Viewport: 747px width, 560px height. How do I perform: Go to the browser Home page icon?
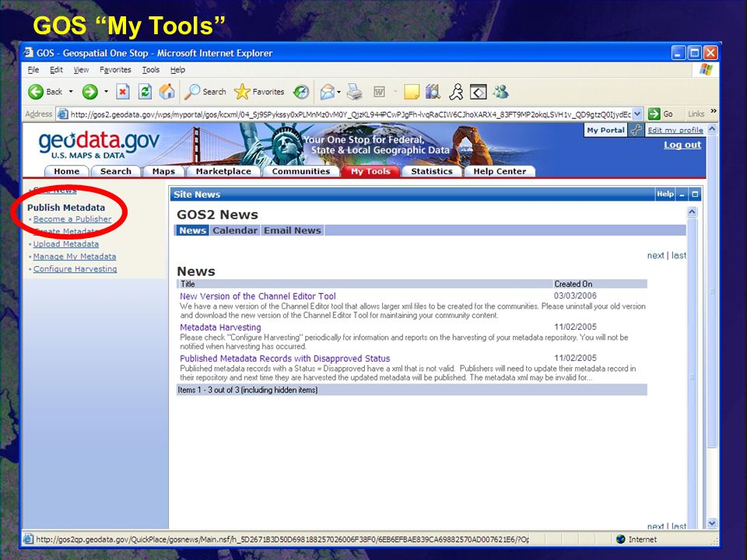tap(167, 92)
